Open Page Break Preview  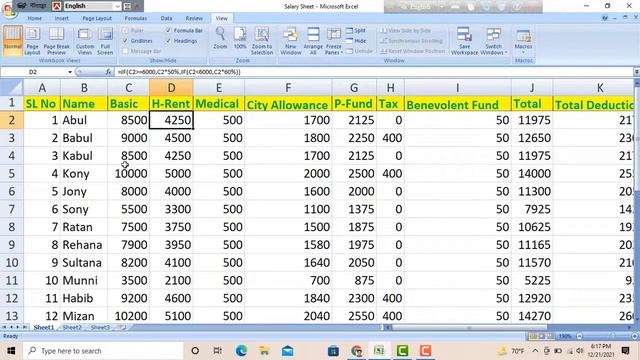click(56, 40)
